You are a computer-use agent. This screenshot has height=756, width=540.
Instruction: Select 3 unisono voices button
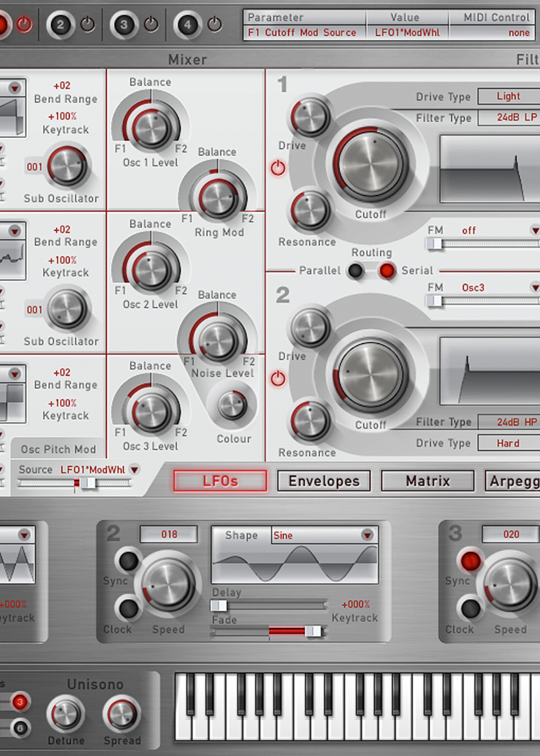pos(20,701)
